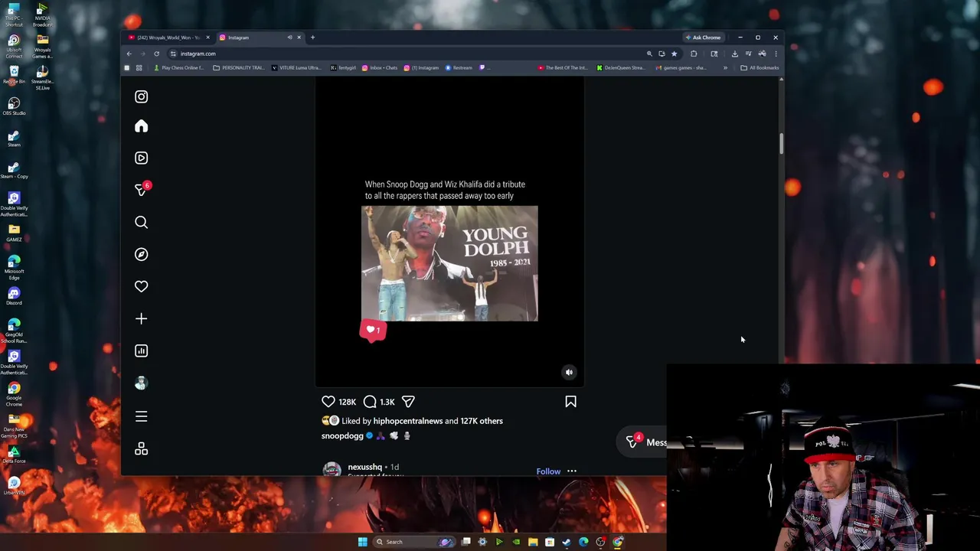Open the Also from Meta grid icon

pos(141,448)
